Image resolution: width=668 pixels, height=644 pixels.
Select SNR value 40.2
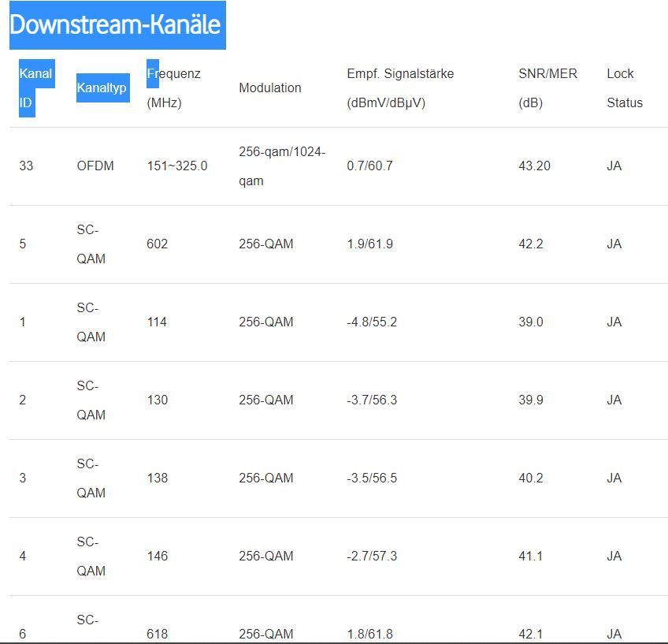click(531, 478)
